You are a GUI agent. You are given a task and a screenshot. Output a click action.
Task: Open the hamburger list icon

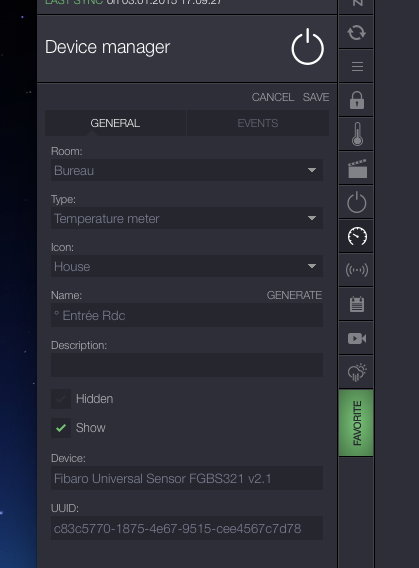[x=356, y=66]
